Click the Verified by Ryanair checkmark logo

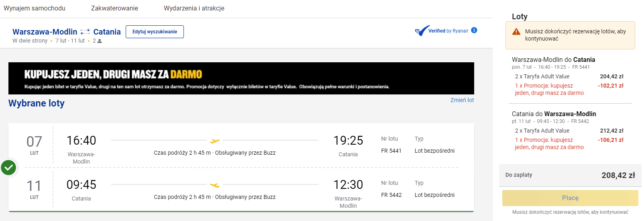pyautogui.click(x=422, y=31)
